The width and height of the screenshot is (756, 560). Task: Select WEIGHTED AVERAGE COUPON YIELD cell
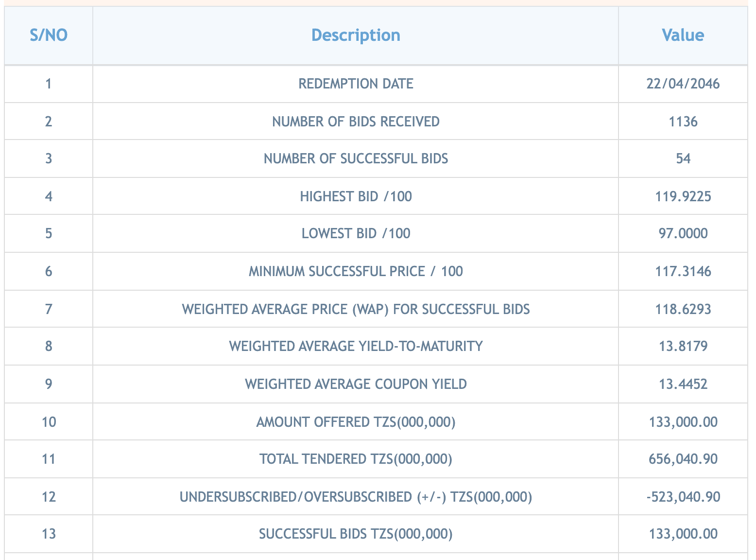point(356,384)
